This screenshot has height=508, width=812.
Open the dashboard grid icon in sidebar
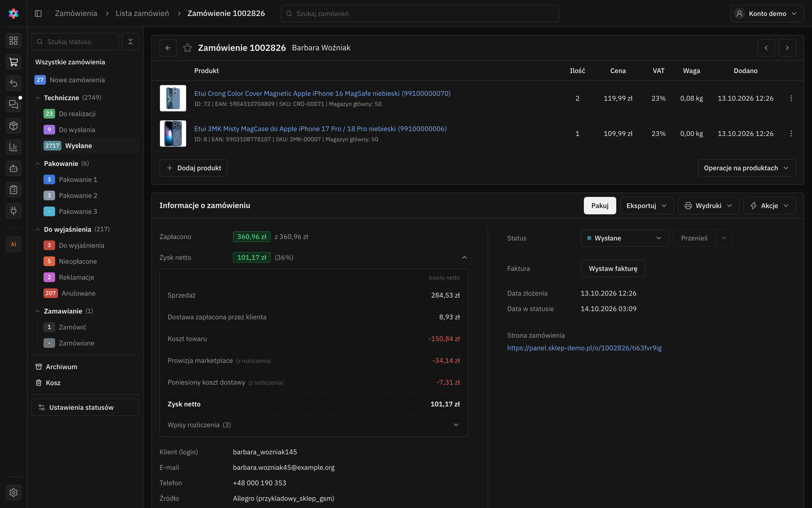(14, 41)
